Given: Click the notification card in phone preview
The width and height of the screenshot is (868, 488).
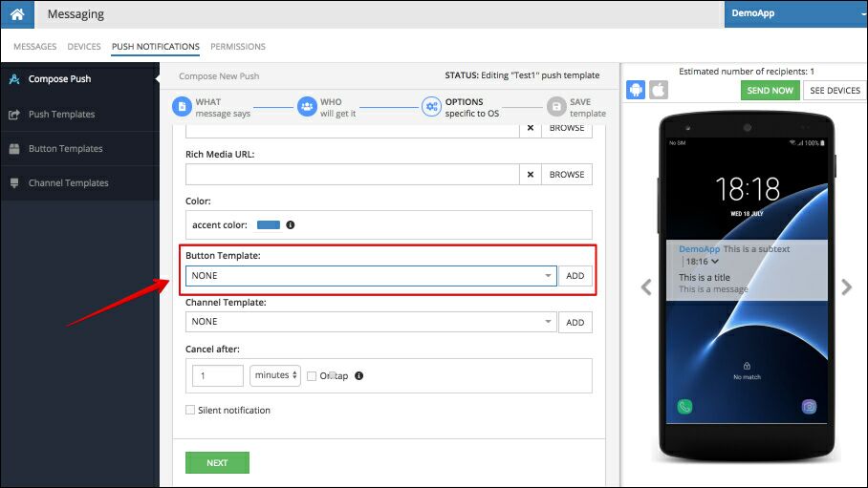Looking at the screenshot, I should point(747,270).
